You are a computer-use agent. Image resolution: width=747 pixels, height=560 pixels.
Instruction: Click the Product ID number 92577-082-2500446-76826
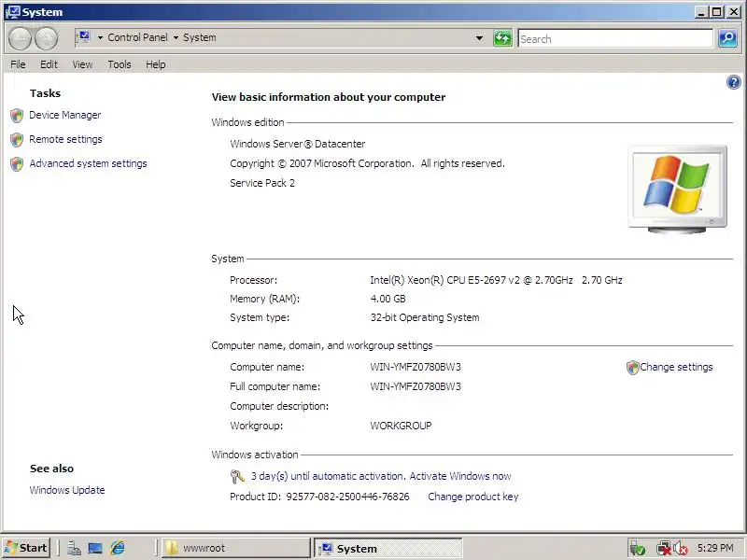click(347, 497)
